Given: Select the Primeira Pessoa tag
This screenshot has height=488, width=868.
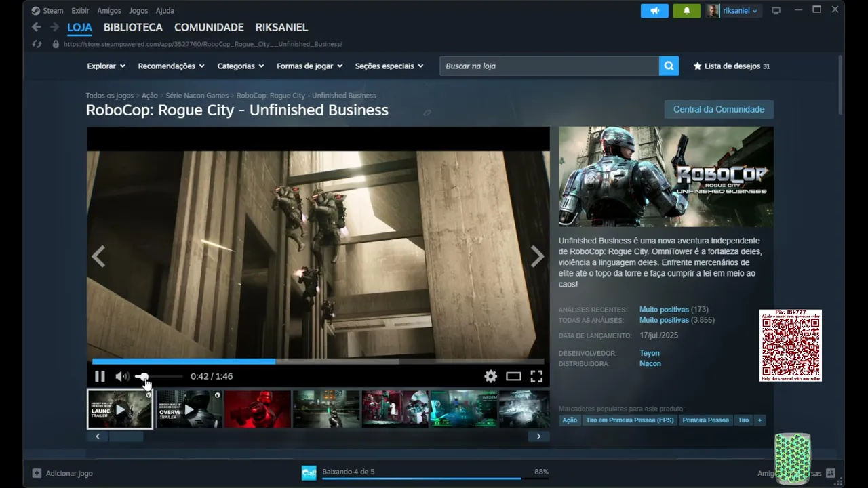Looking at the screenshot, I should 705,420.
